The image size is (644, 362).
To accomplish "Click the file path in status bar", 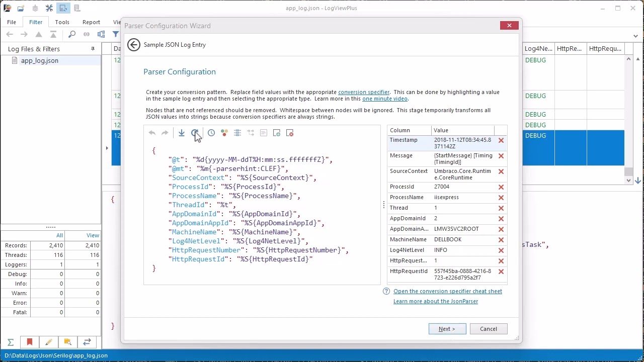I will tap(56, 355).
